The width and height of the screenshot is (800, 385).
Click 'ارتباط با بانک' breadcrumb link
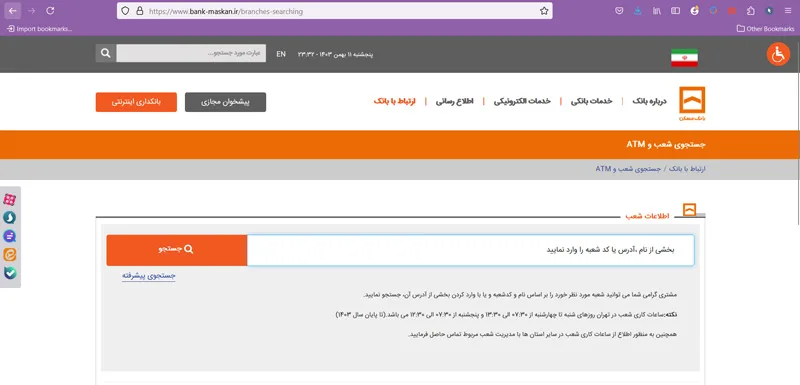687,169
